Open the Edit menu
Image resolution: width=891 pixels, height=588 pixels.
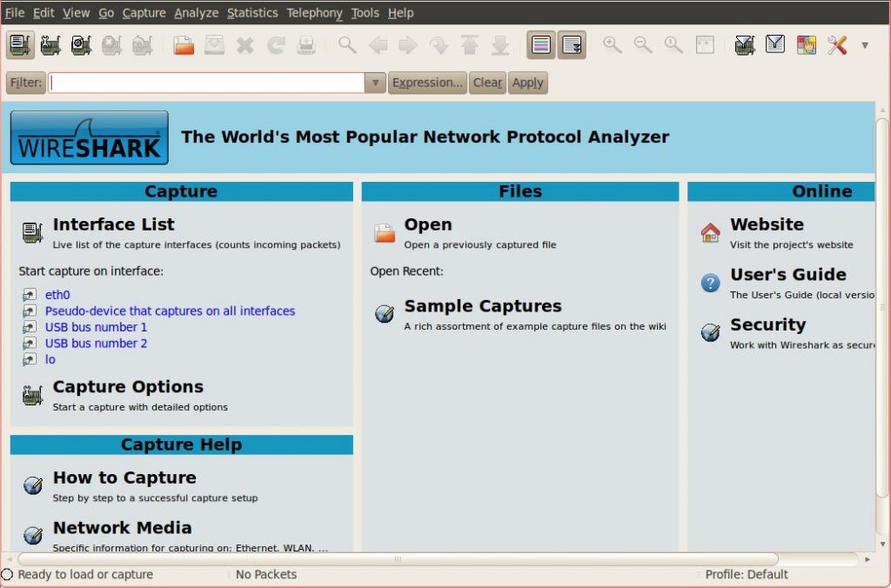tap(44, 12)
